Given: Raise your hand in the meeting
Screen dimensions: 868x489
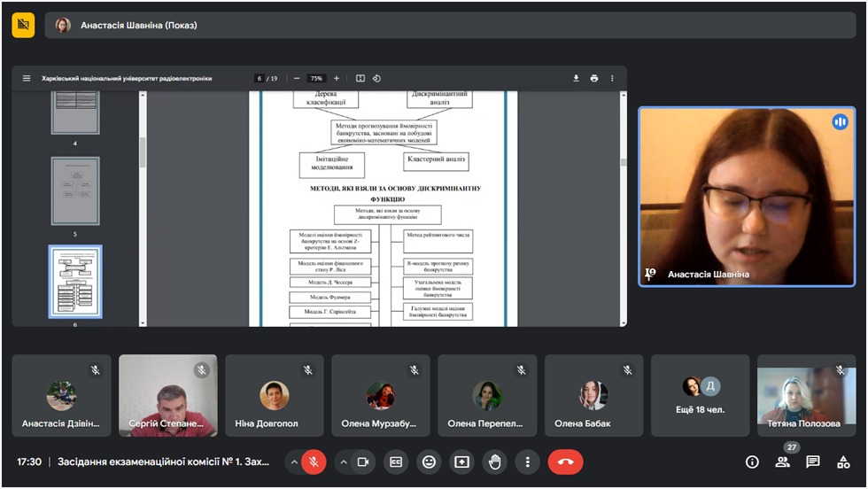Looking at the screenshot, I should click(x=494, y=462).
